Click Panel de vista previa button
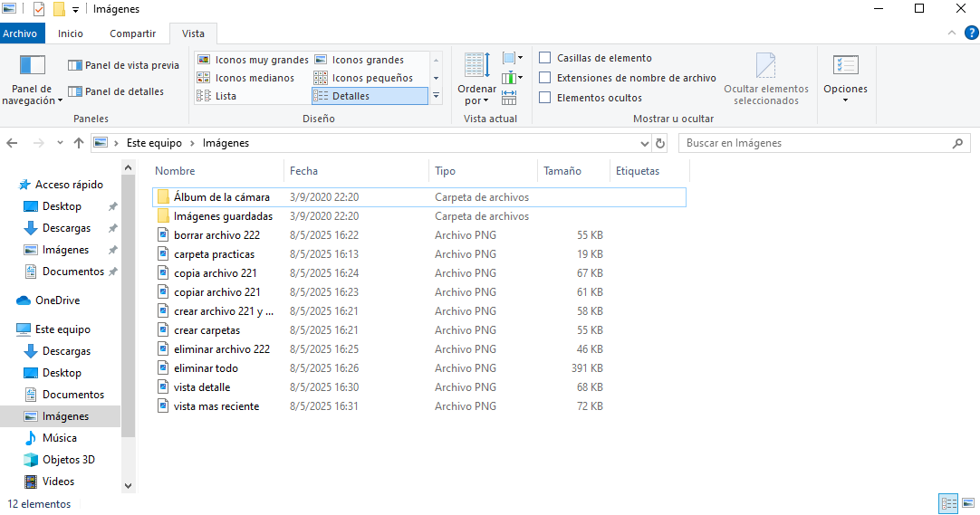Screen dimensions: 980x515 (123, 65)
